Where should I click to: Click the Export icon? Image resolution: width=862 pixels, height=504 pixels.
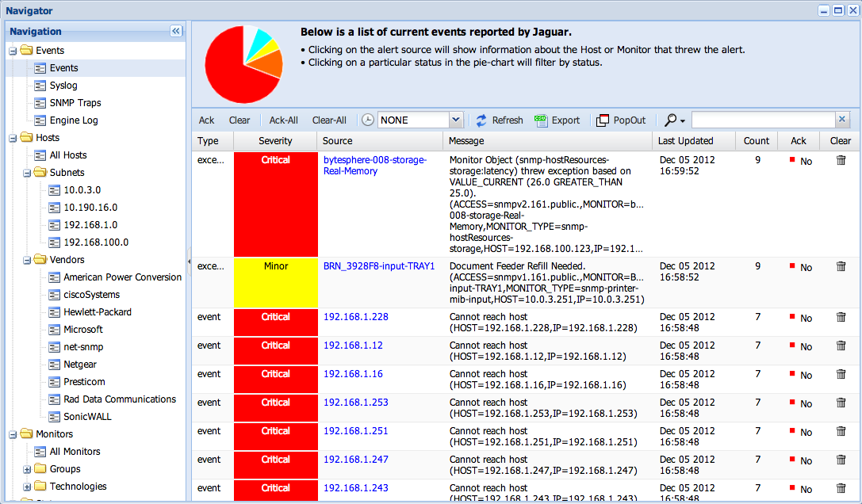(541, 120)
